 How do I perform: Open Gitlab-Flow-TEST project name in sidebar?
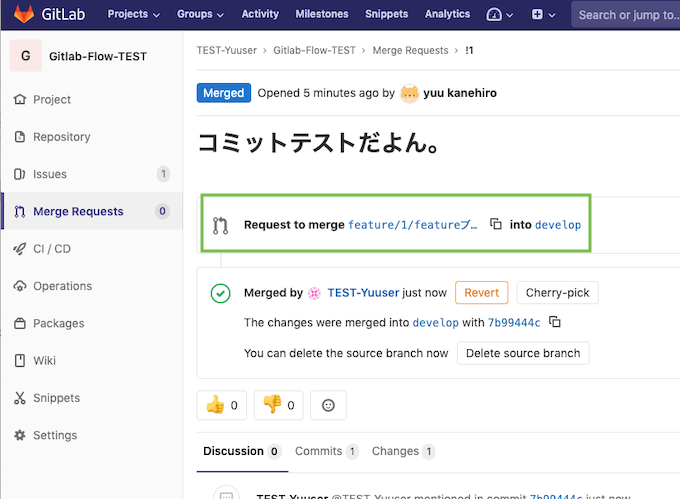(x=98, y=56)
